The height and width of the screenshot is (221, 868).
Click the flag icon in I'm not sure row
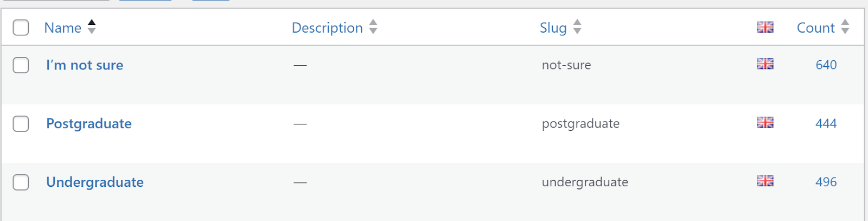pos(765,64)
